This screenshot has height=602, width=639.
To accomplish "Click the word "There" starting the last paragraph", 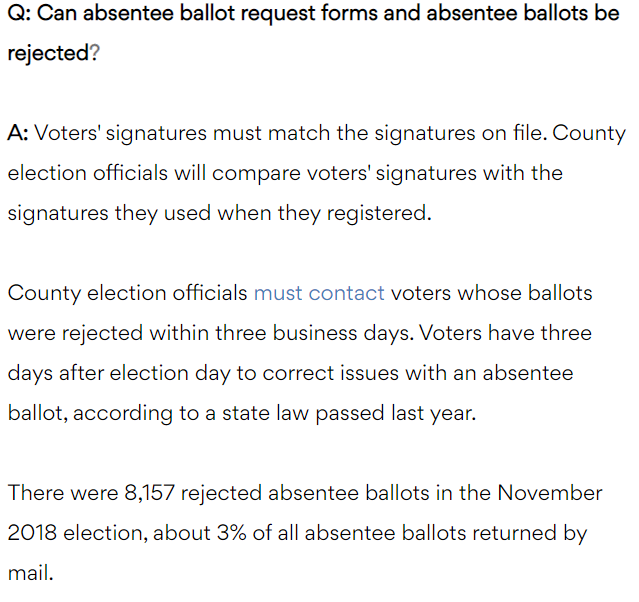I will [x=36, y=492].
